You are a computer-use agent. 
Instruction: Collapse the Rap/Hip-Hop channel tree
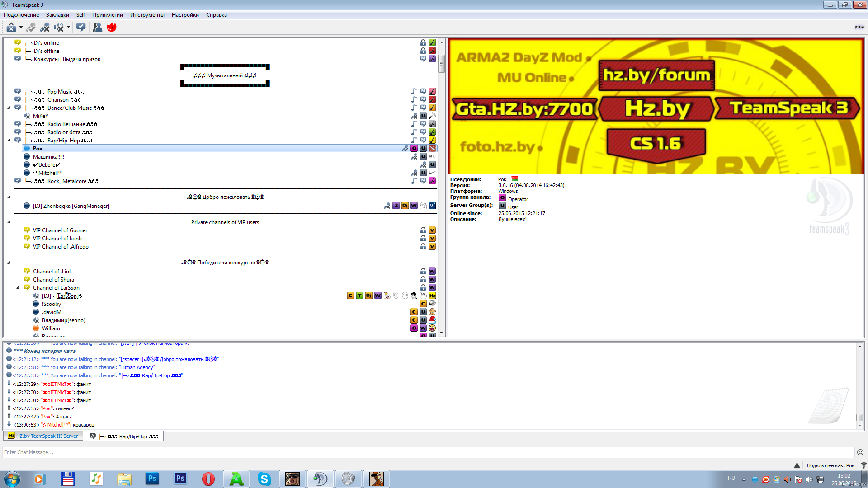[x=9, y=141]
